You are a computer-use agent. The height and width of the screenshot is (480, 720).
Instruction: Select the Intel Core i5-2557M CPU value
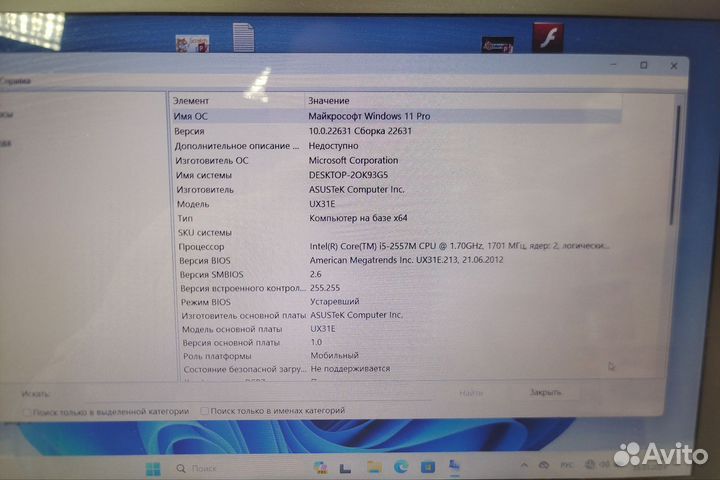(x=459, y=246)
